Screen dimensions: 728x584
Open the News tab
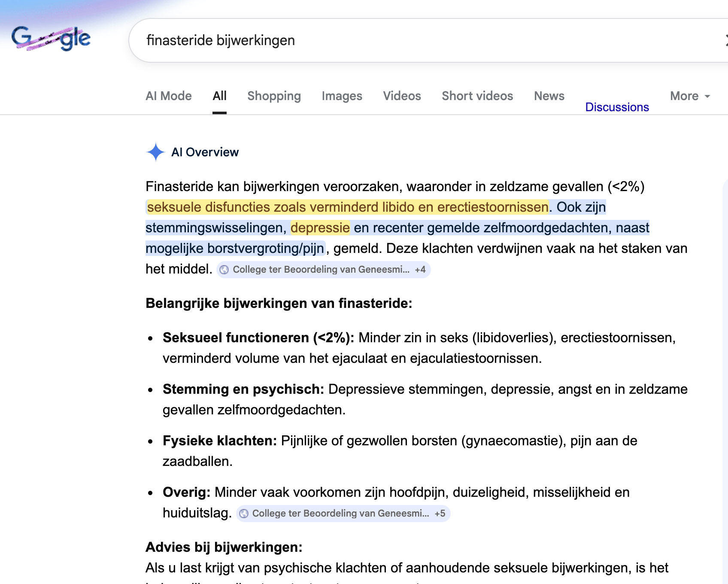click(549, 96)
